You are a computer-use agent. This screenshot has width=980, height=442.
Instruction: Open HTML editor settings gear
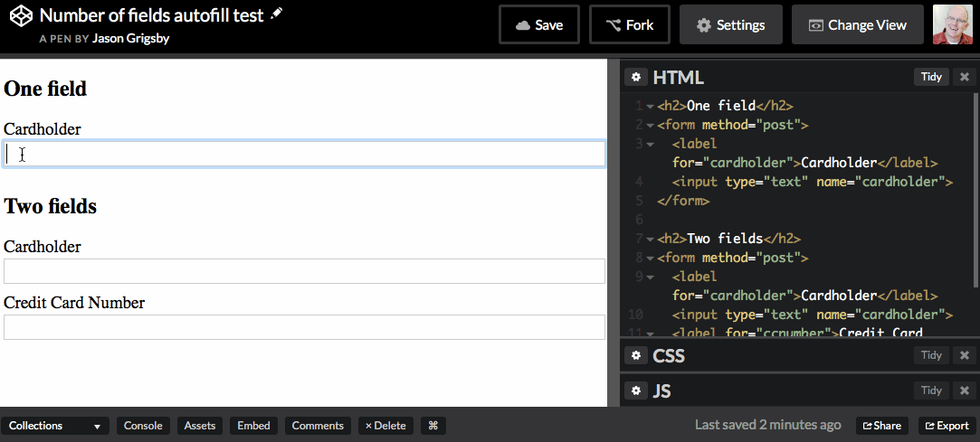[x=636, y=77]
